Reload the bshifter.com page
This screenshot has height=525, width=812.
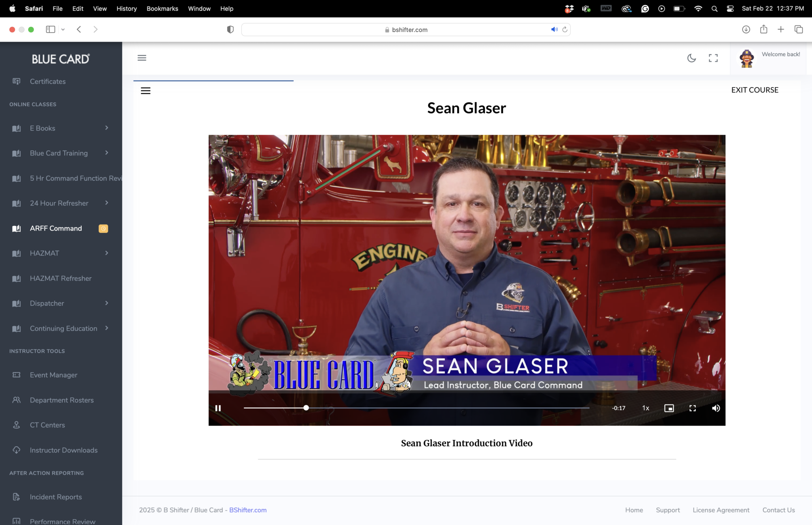[x=565, y=29]
